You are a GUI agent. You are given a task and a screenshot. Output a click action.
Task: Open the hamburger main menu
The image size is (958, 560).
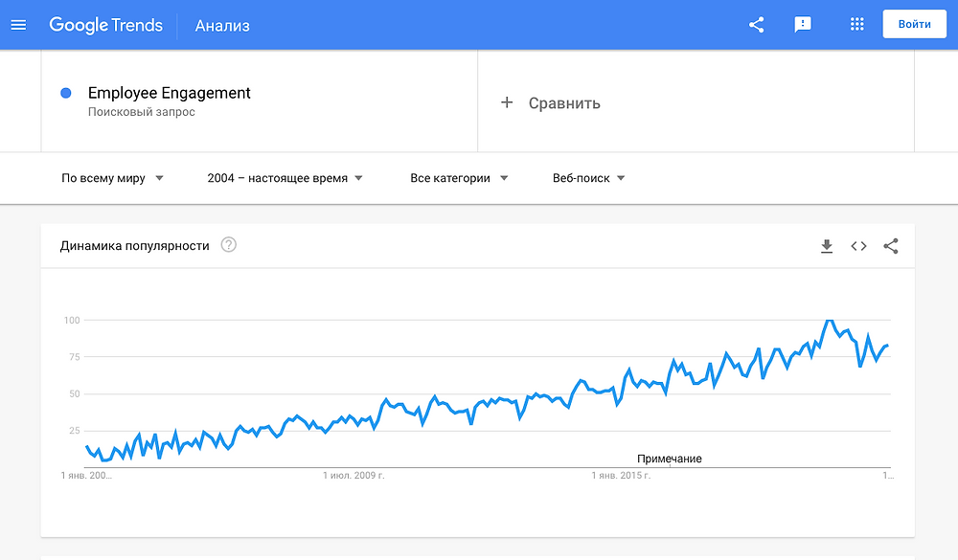click(x=18, y=25)
